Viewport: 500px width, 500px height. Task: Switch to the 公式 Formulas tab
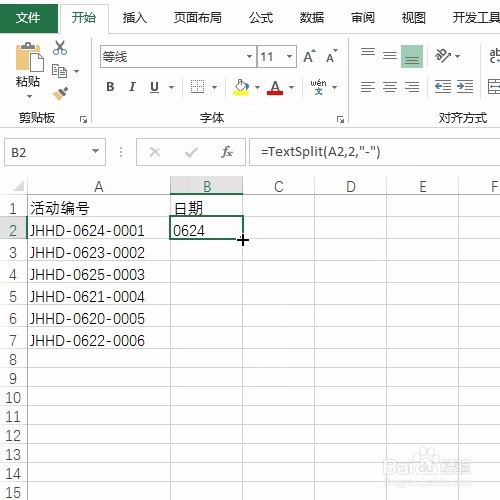261,17
